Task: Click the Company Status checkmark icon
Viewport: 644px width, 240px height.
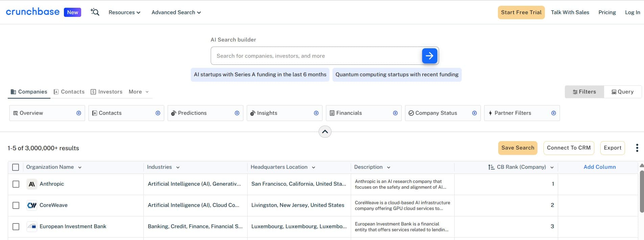Action: [411, 113]
